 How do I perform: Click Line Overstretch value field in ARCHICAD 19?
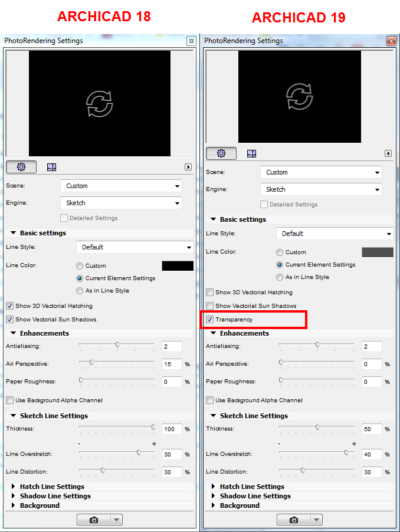coord(372,454)
